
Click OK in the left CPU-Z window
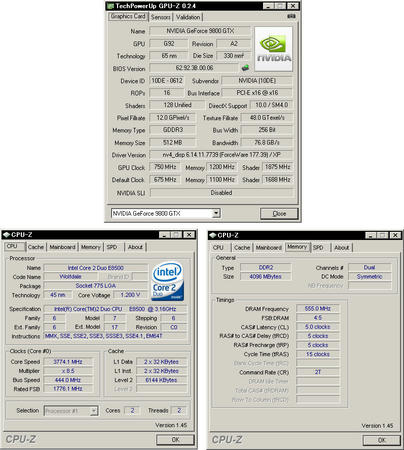[x=175, y=440]
